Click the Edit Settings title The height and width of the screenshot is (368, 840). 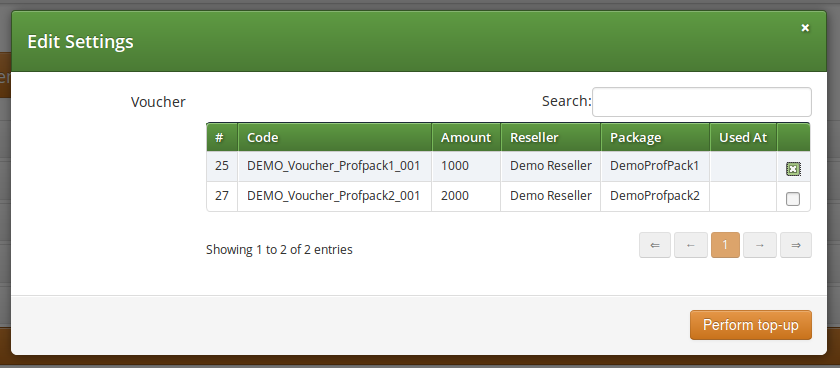(80, 42)
